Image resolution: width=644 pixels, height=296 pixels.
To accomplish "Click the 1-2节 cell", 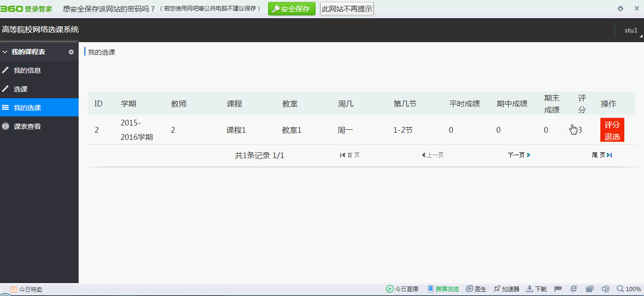I will pyautogui.click(x=403, y=130).
